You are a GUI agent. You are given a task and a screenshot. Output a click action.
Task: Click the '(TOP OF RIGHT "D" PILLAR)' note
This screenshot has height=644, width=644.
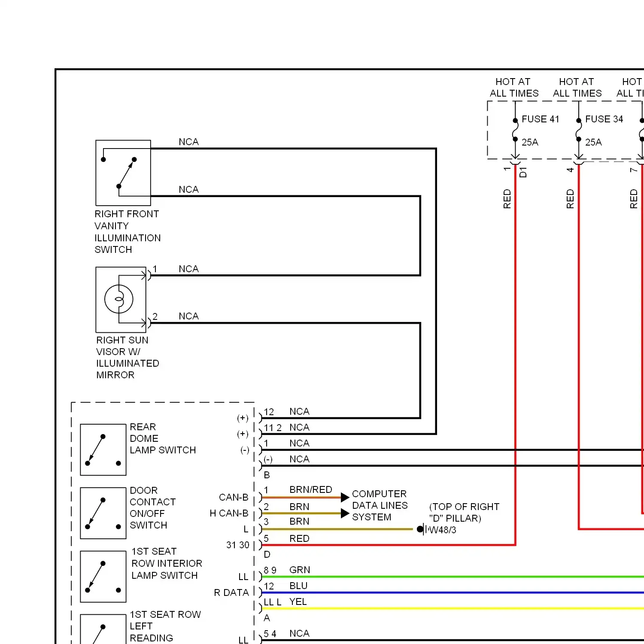(464, 513)
